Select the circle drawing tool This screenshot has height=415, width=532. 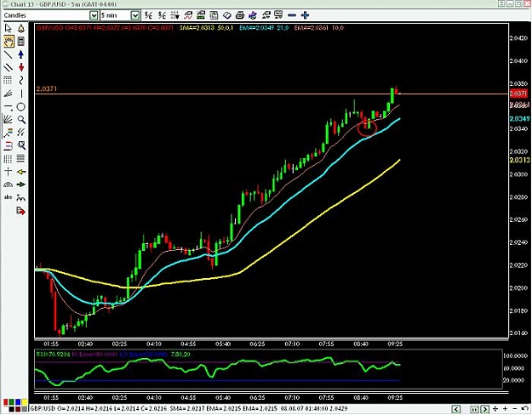pos(21,107)
